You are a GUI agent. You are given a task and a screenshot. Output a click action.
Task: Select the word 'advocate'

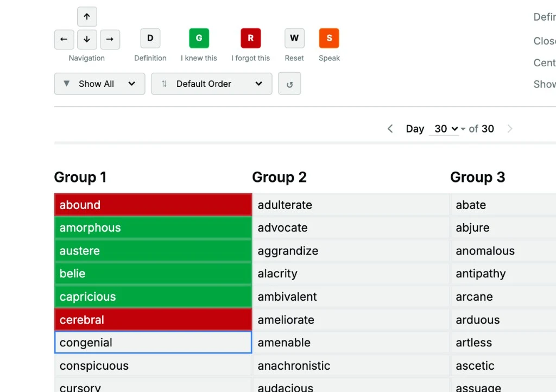tap(351, 227)
